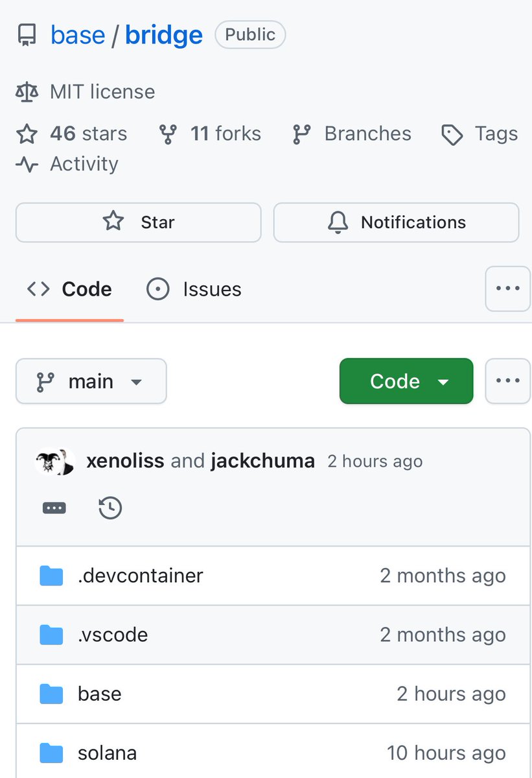Open commit history via the clock icon
532x778 pixels.
click(x=110, y=508)
